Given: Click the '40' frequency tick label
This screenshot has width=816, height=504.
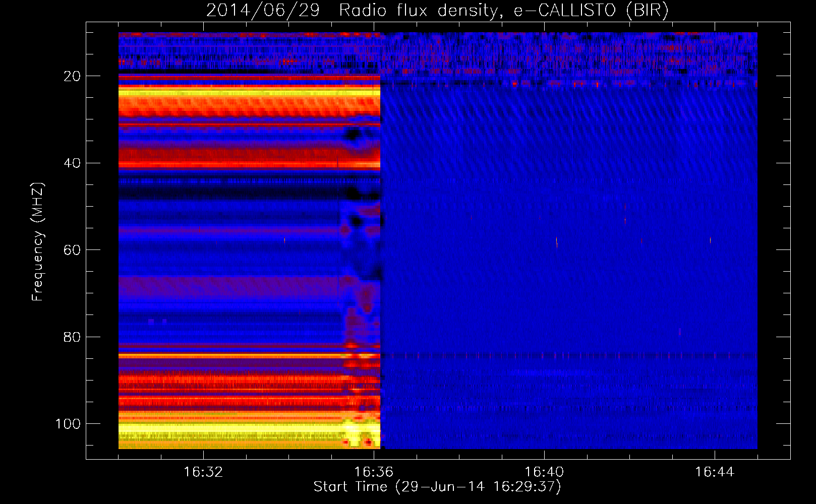Looking at the screenshot, I should tap(72, 163).
